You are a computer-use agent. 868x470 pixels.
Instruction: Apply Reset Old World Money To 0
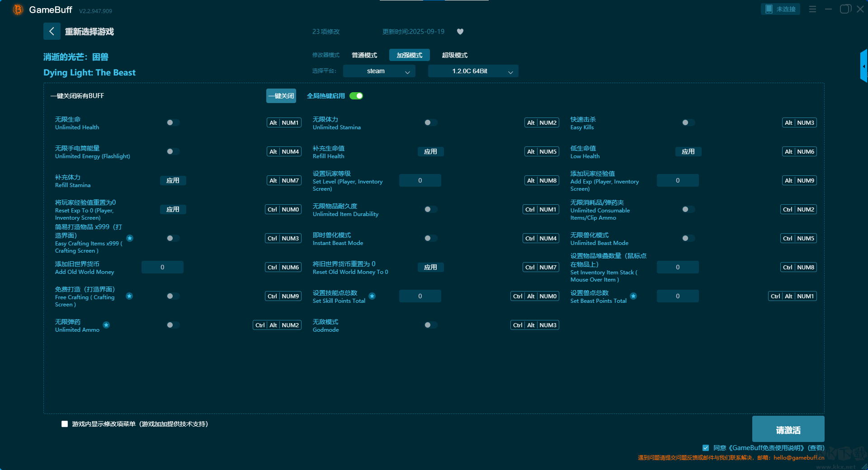430,267
